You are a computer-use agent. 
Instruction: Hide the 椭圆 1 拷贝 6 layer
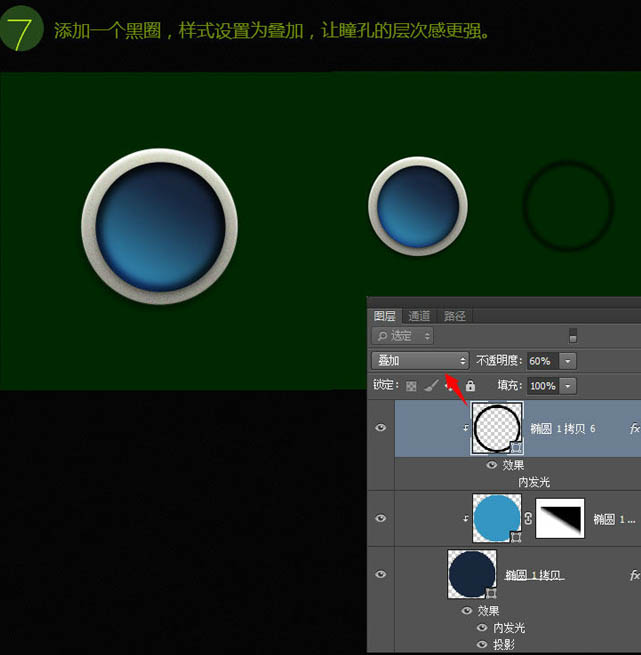click(x=380, y=428)
